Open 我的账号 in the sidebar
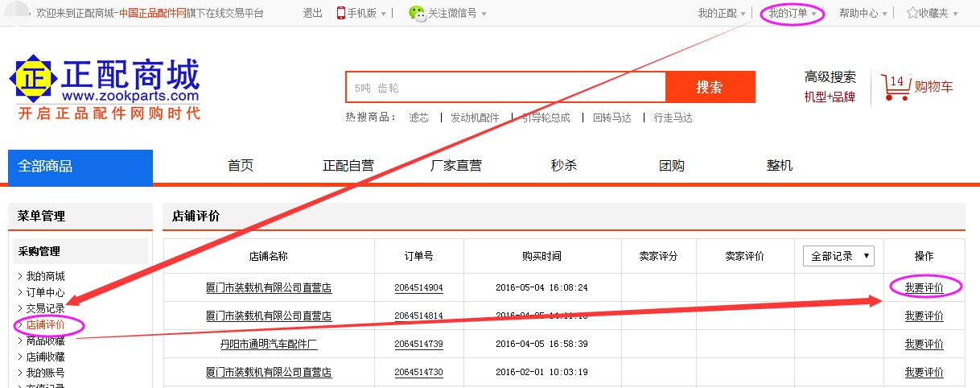 (x=46, y=373)
